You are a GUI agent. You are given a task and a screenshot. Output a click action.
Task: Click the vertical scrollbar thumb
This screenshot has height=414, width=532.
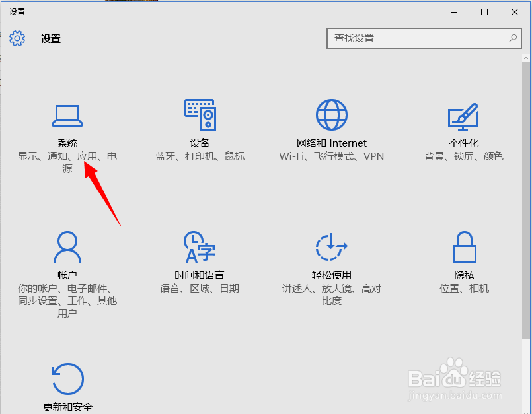click(526, 200)
